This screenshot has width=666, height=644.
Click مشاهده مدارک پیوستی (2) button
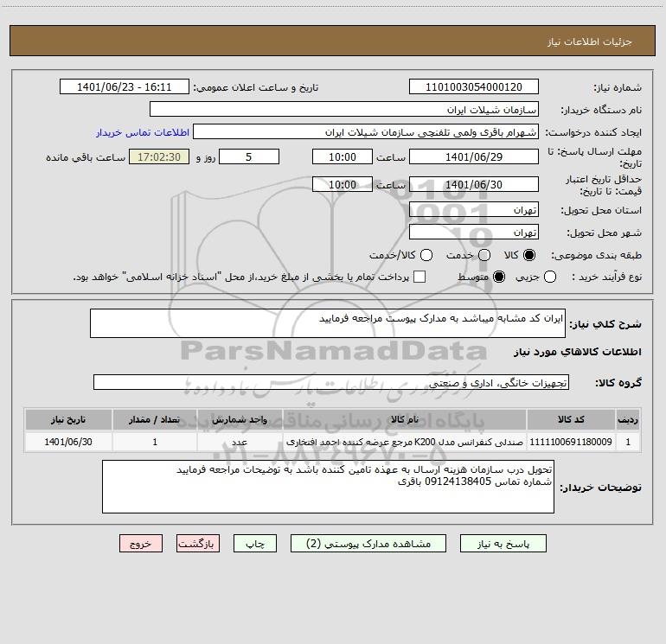point(368,544)
